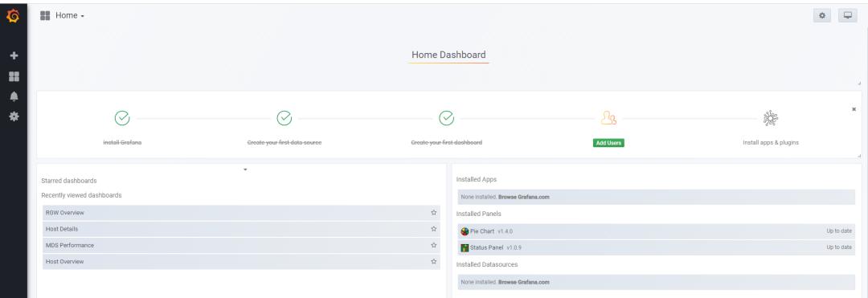Click Create your first data source label
868x298 pixels.
tap(284, 143)
